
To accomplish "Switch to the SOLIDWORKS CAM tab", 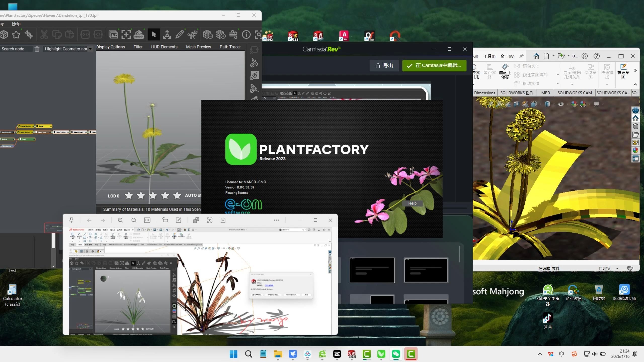I will click(575, 93).
